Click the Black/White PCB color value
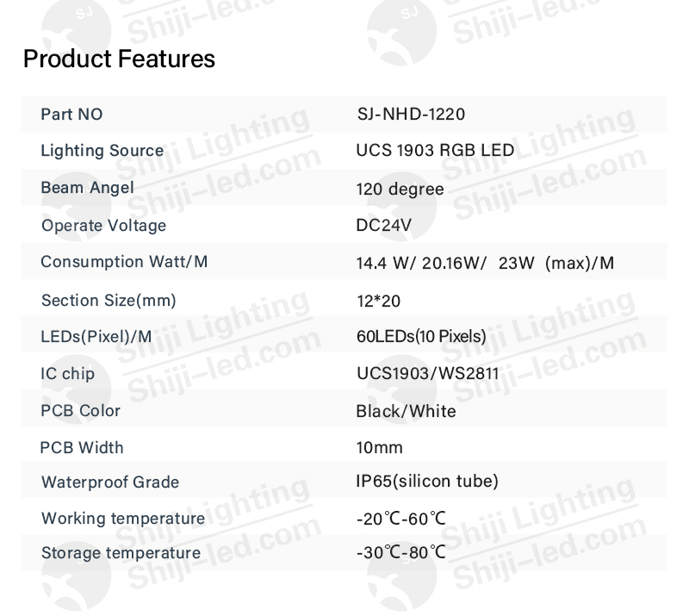The width and height of the screenshot is (689, 616). click(406, 412)
